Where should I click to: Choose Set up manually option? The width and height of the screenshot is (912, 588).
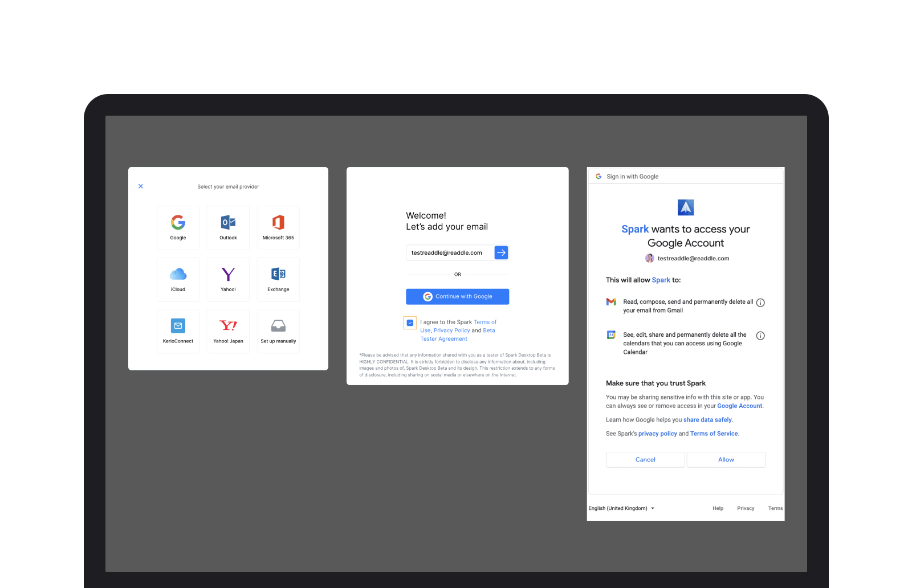pos(278,331)
